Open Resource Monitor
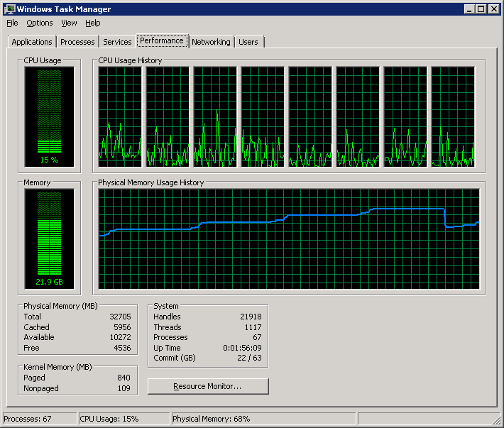The height and width of the screenshot is (428, 504). pyautogui.click(x=208, y=386)
